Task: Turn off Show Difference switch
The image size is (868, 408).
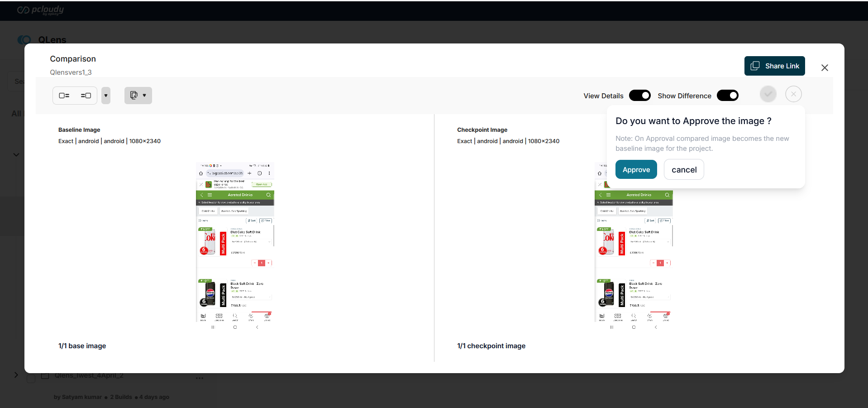Action: coord(727,96)
